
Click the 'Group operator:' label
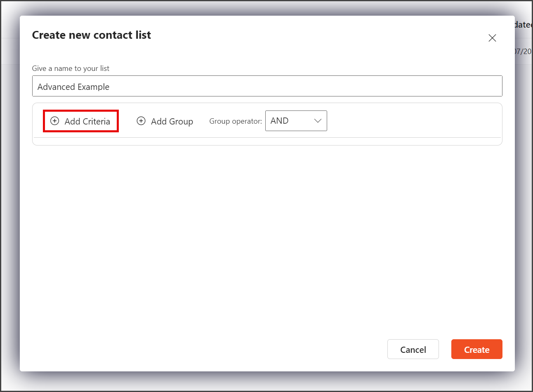pos(236,121)
